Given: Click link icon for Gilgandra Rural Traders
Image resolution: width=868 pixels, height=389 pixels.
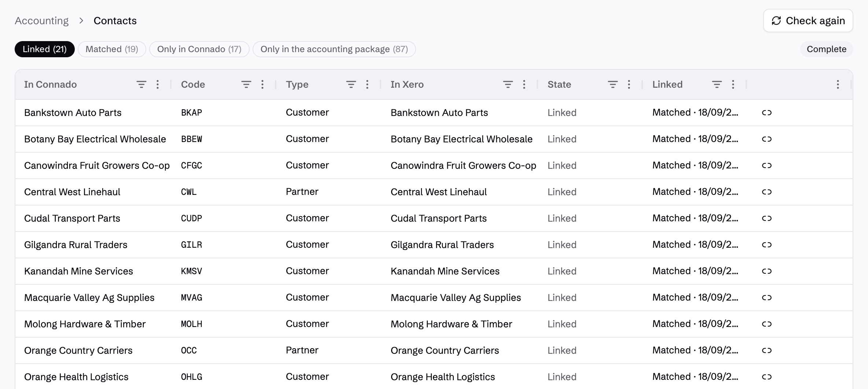Looking at the screenshot, I should click(x=767, y=245).
